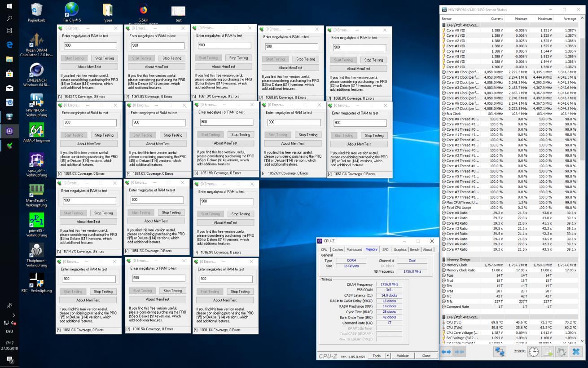Click HWiNFO logging start sheet icon
Image resolution: width=588 pixels, height=368 pixels.
pyautogui.click(x=549, y=352)
